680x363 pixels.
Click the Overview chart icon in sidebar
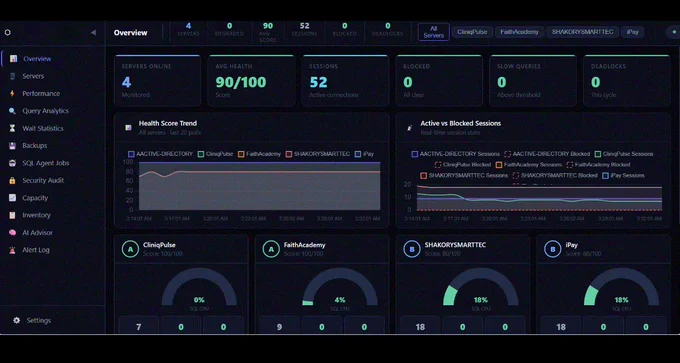point(13,59)
